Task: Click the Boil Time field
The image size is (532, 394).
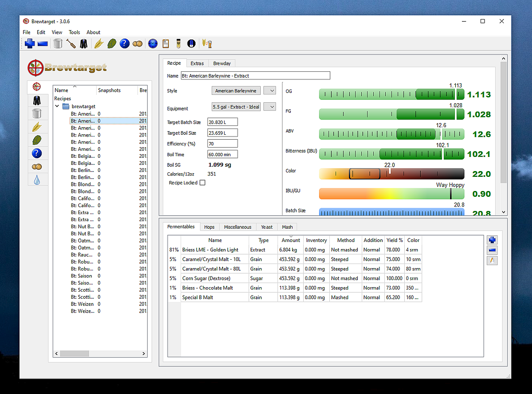Action: pyautogui.click(x=223, y=154)
